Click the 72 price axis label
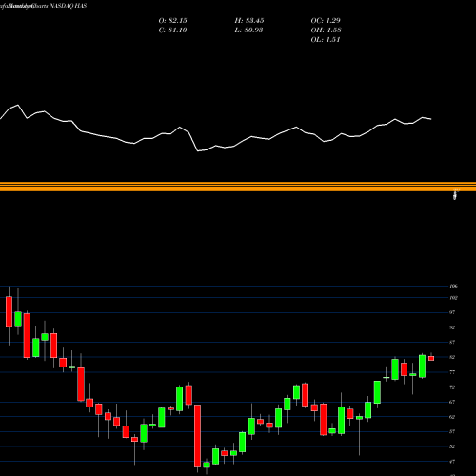476x476 pixels. (x=452, y=387)
